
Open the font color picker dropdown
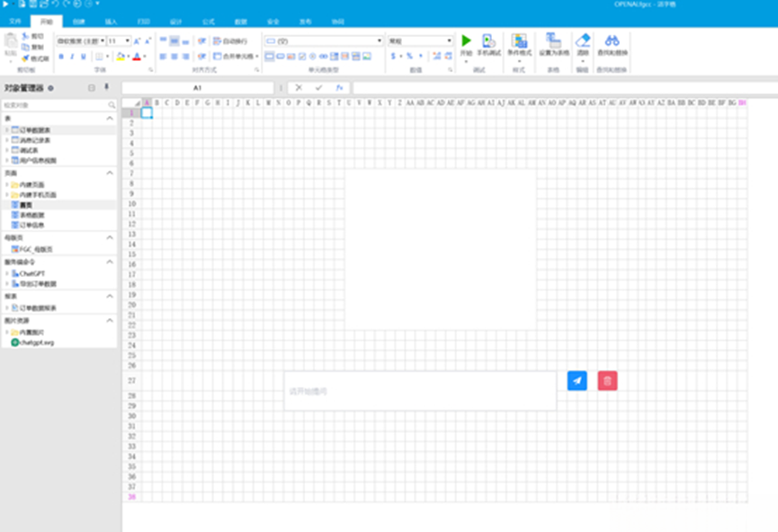(145, 57)
